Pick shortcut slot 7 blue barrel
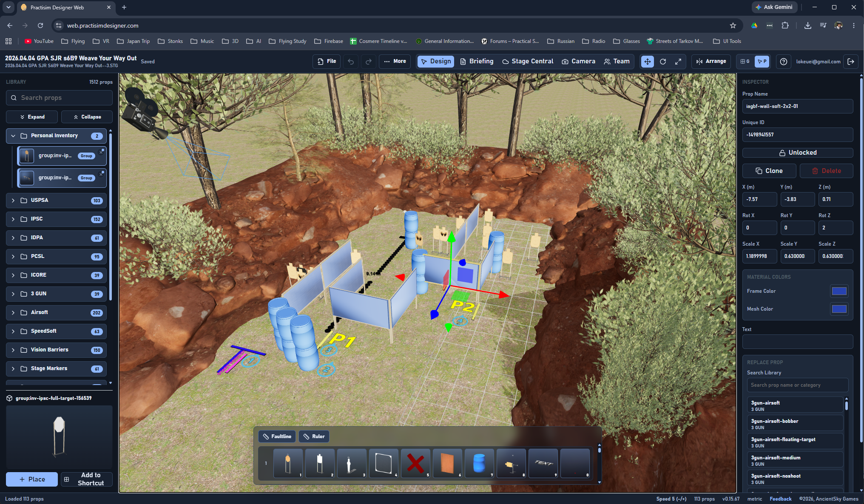This screenshot has height=504, width=864. point(479,463)
